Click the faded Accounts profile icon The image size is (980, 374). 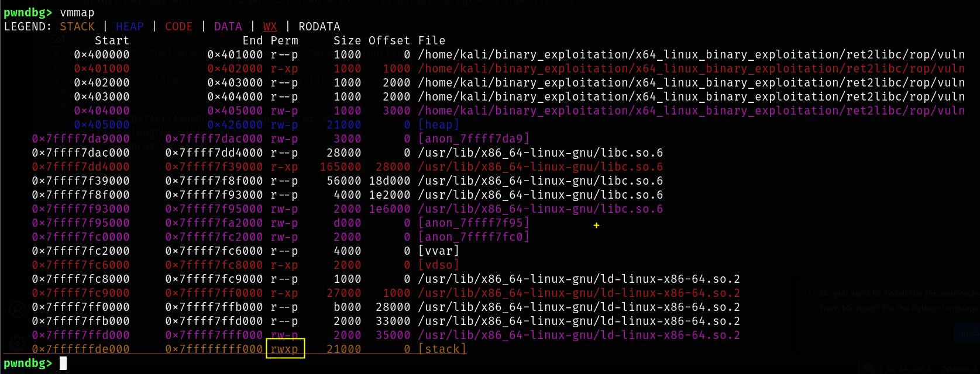pyautogui.click(x=18, y=309)
